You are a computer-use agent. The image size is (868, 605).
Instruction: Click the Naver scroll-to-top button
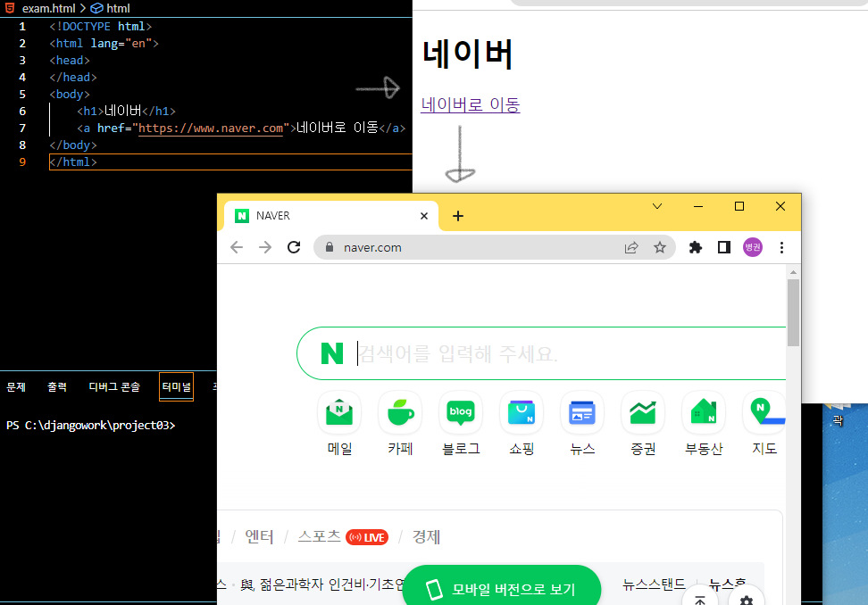[x=700, y=600]
